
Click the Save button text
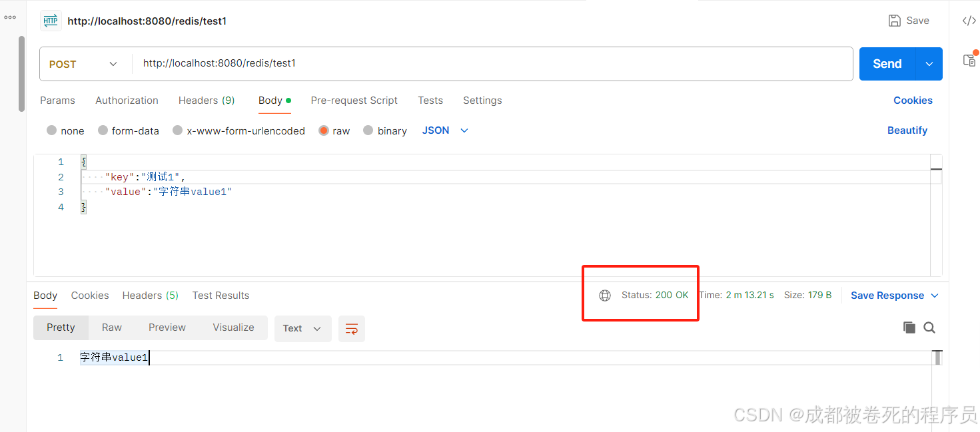click(917, 21)
